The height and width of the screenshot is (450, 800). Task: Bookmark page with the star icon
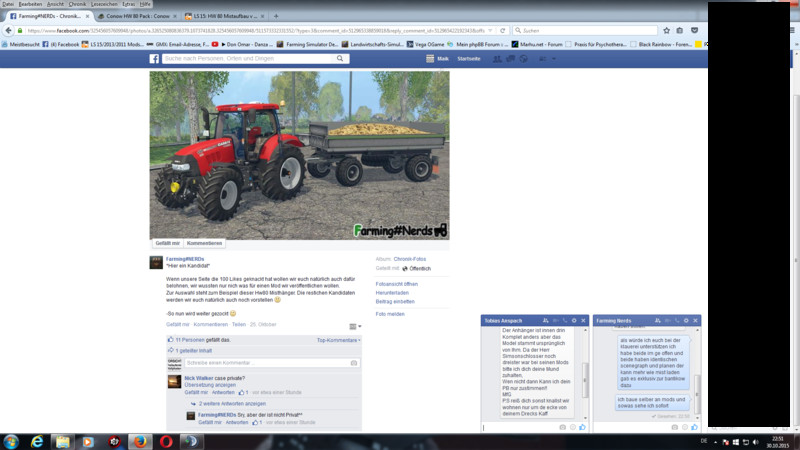(x=666, y=31)
